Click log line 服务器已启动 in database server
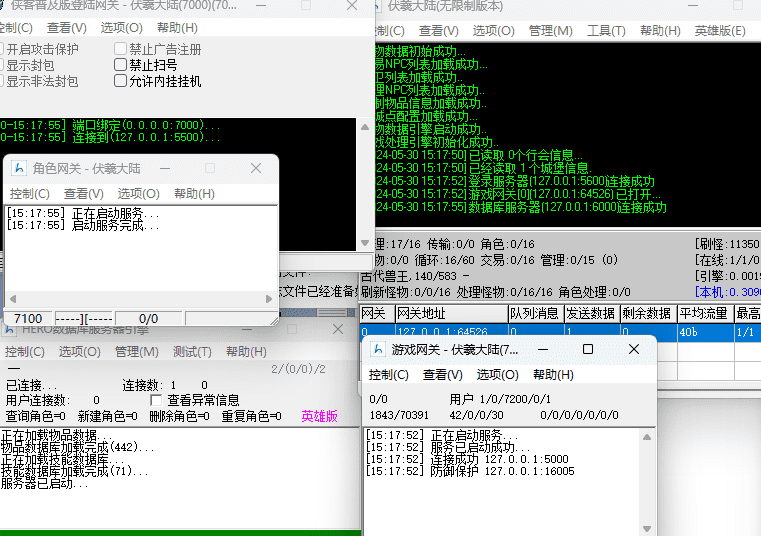The width and height of the screenshot is (761, 536). tap(44, 484)
